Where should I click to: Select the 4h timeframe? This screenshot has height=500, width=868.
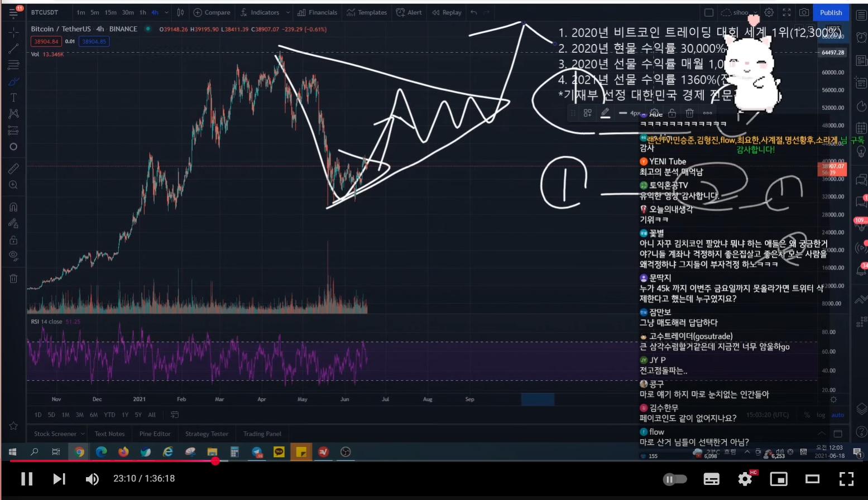point(155,12)
